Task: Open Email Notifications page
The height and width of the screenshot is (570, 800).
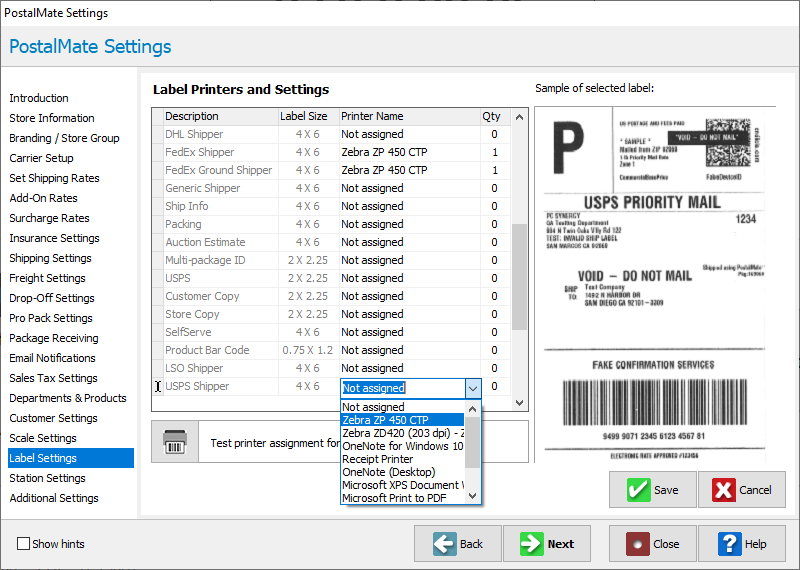Action: [x=53, y=358]
